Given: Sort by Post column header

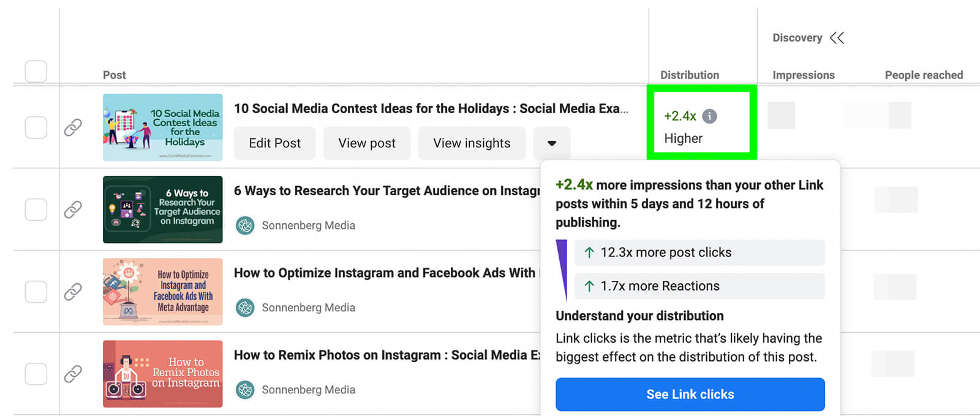Looking at the screenshot, I should (114, 75).
